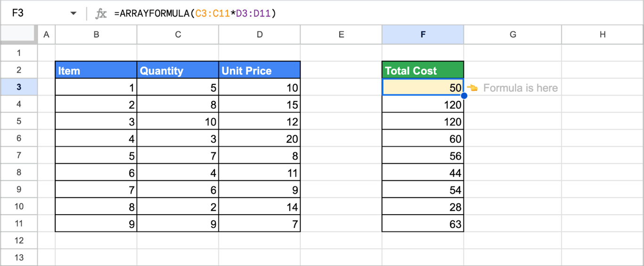
Task: Select Unit Price cell showing 14
Action: click(x=259, y=206)
